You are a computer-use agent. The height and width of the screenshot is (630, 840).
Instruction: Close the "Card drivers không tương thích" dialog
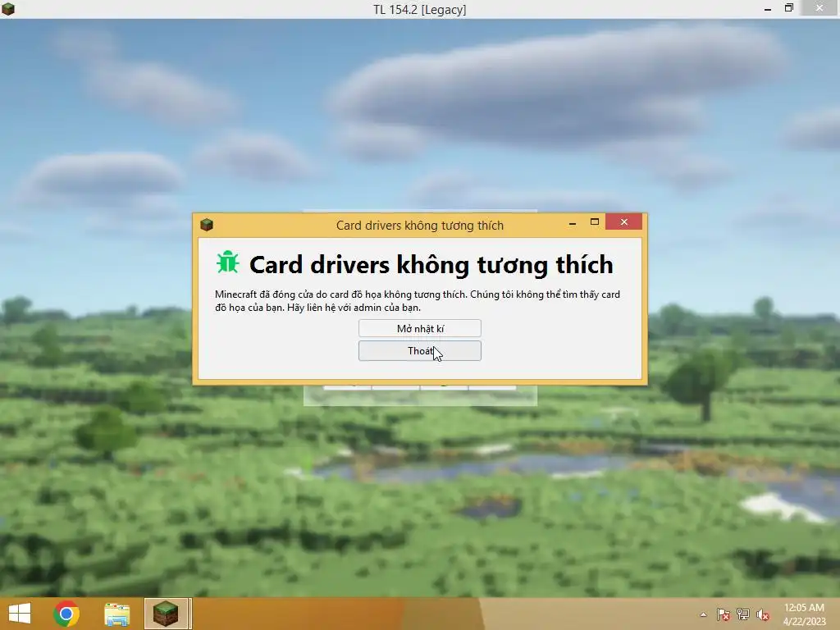click(x=623, y=221)
